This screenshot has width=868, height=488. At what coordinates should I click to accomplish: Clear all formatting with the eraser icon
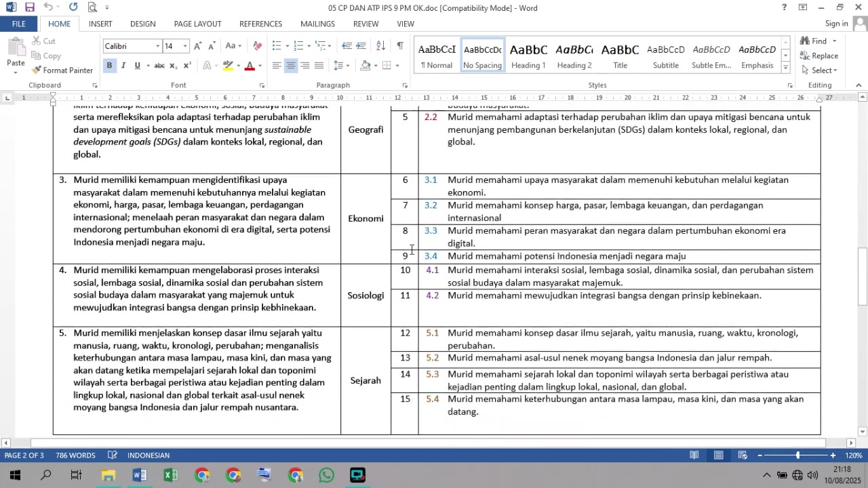(257, 46)
